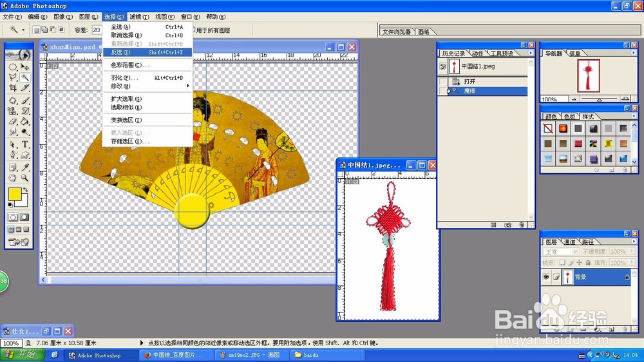
Task: Switch to Standard Mode editing
Action: [13, 217]
